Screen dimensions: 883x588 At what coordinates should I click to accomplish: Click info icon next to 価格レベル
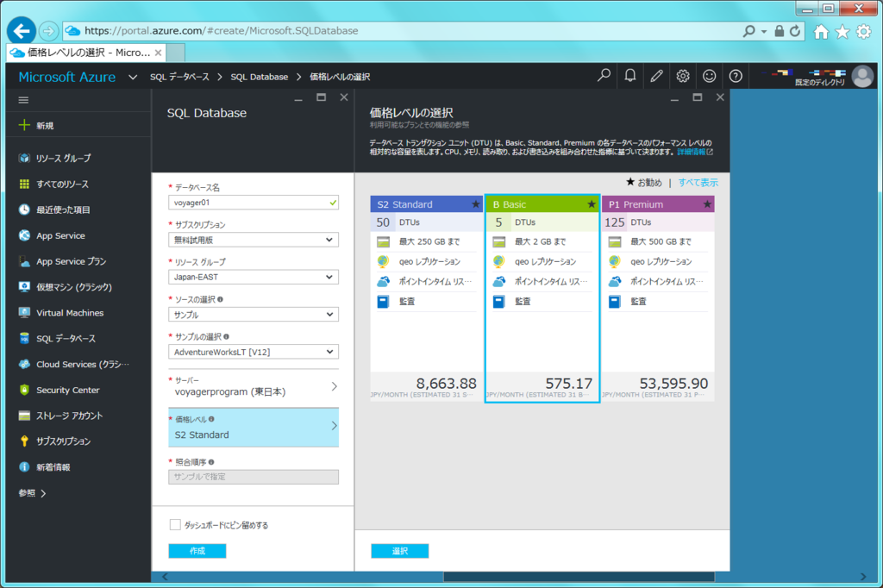point(211,419)
